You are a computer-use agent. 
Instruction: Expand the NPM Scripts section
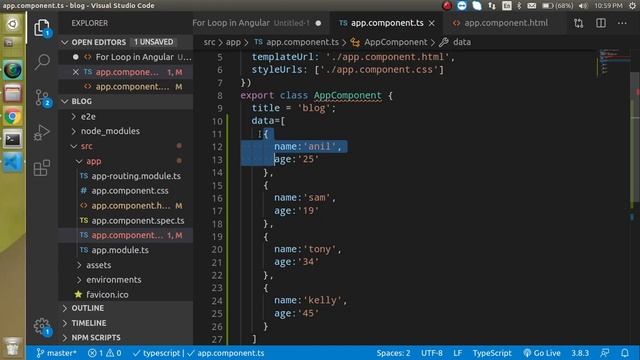[x=126, y=338]
